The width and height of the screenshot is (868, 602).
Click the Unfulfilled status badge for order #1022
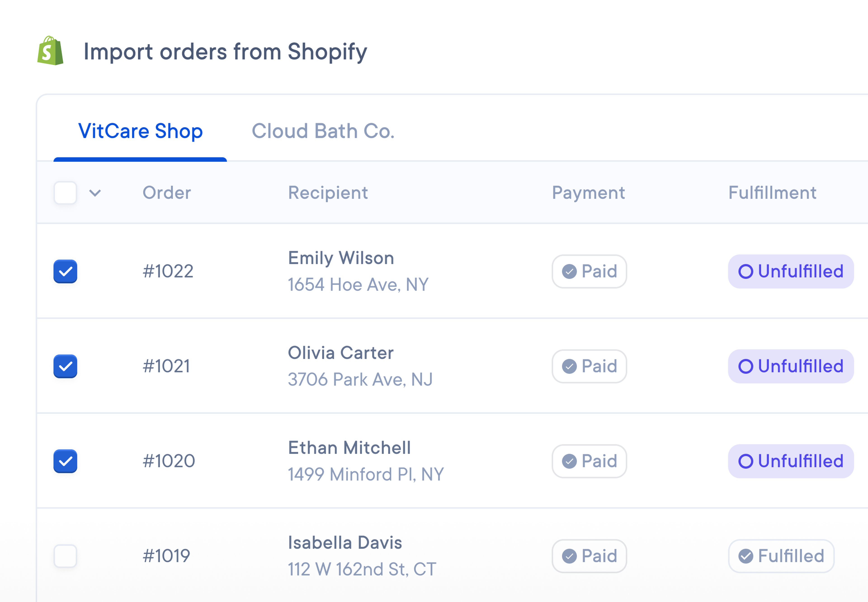(x=790, y=271)
